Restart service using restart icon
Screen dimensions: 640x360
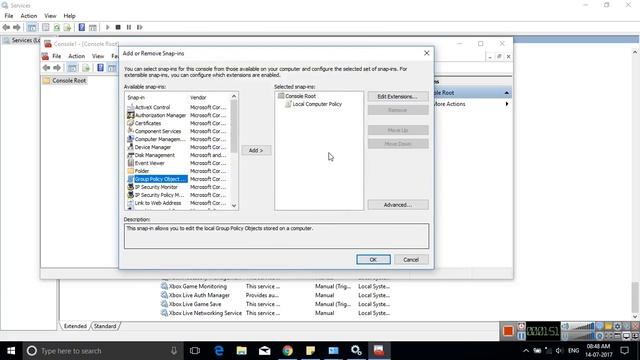140,27
